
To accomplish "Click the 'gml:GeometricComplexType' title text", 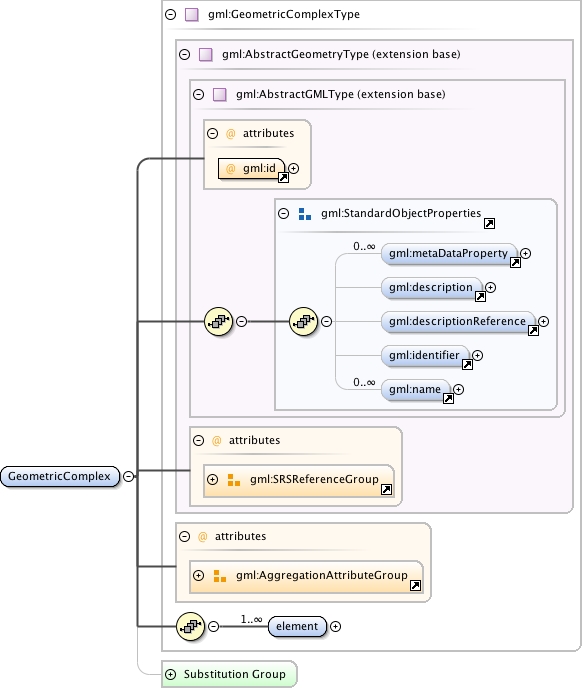I will tap(284, 15).
